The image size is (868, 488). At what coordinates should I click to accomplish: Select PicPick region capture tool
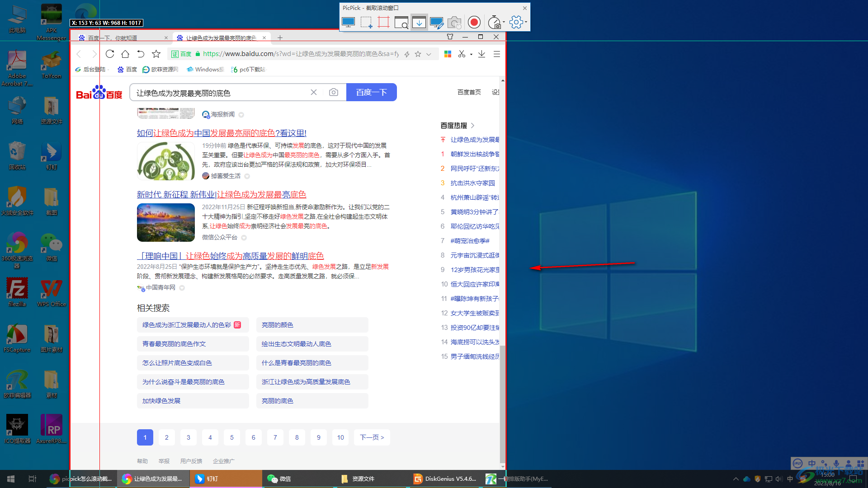pyautogui.click(x=366, y=22)
